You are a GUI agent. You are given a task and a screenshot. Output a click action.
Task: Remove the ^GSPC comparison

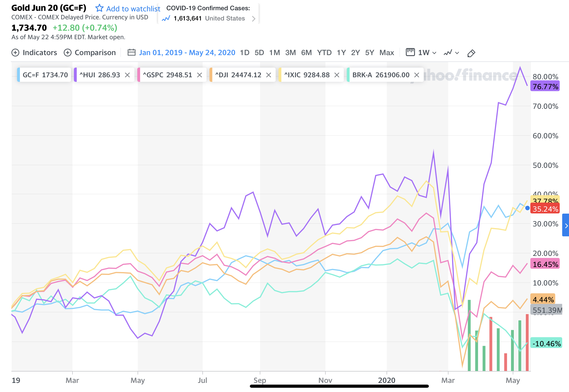point(200,75)
